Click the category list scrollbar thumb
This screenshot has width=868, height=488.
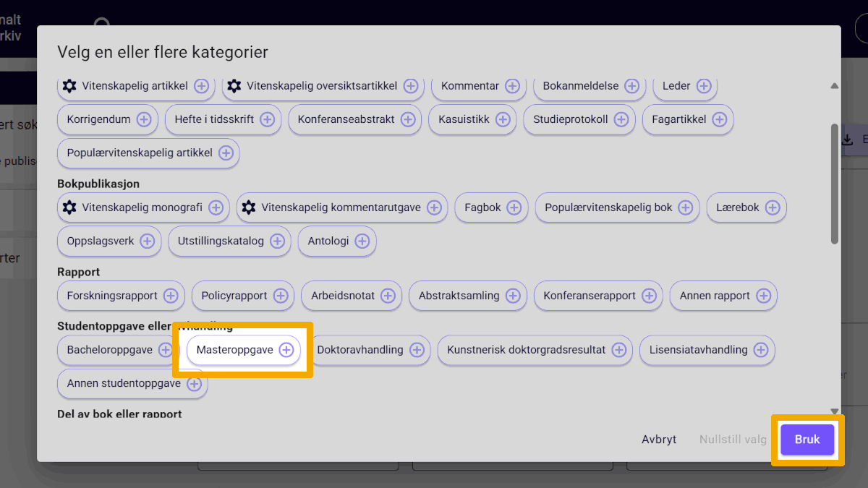835,184
